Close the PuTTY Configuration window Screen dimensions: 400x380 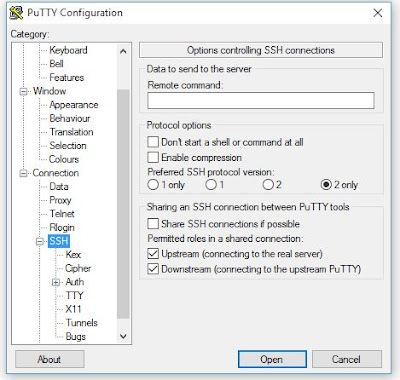378,13
